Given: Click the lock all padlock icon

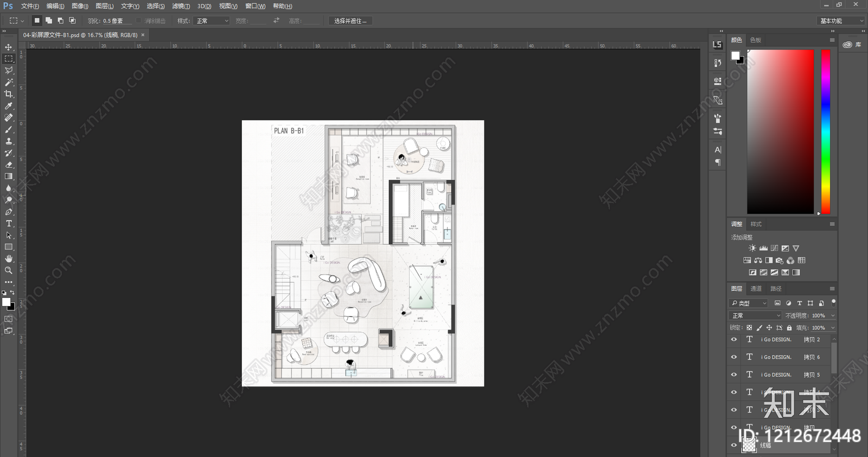Looking at the screenshot, I should coord(789,328).
